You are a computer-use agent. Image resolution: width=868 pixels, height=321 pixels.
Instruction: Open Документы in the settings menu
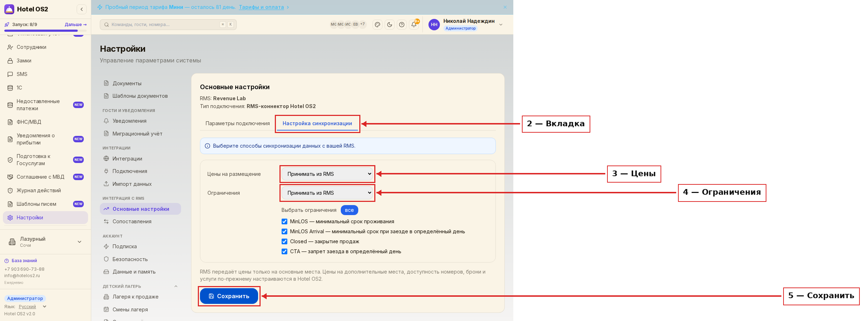(x=140, y=83)
